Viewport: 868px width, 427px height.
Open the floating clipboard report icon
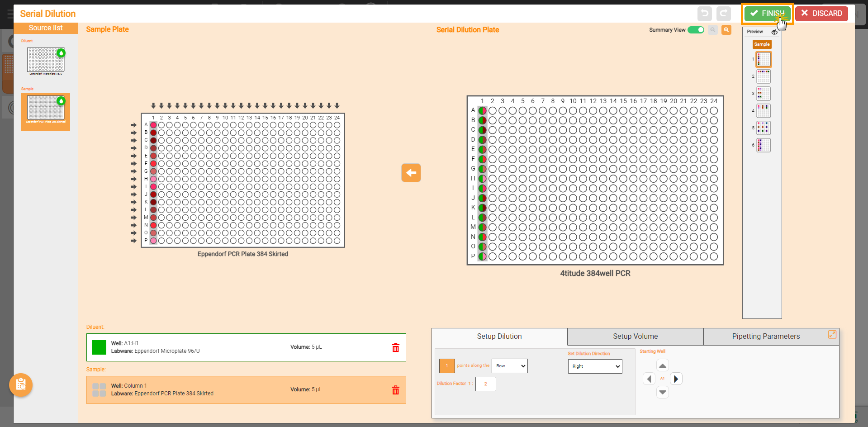click(21, 385)
